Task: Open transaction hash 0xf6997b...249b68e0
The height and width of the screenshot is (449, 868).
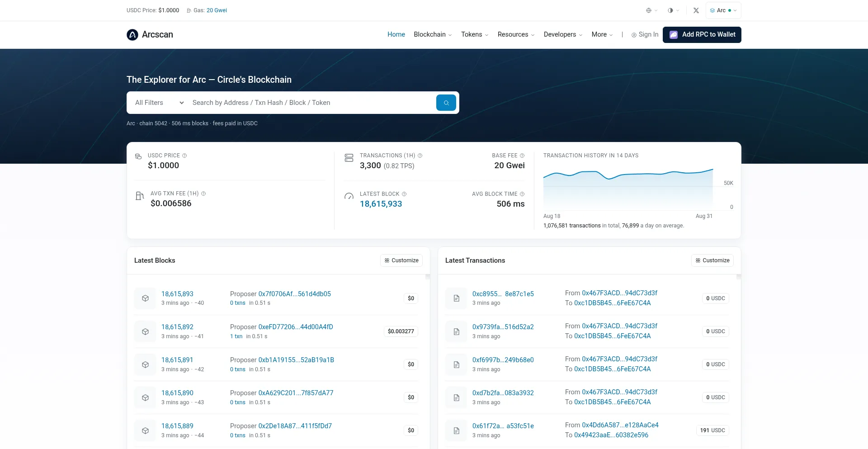Action: point(503,360)
